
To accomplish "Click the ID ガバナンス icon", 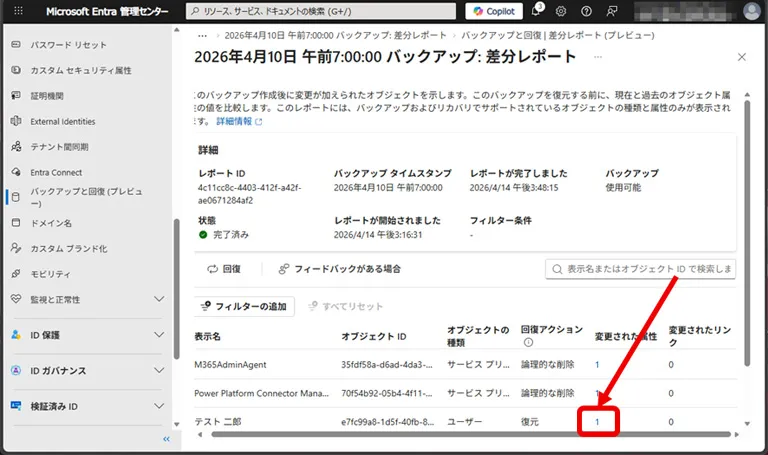I will [16, 370].
